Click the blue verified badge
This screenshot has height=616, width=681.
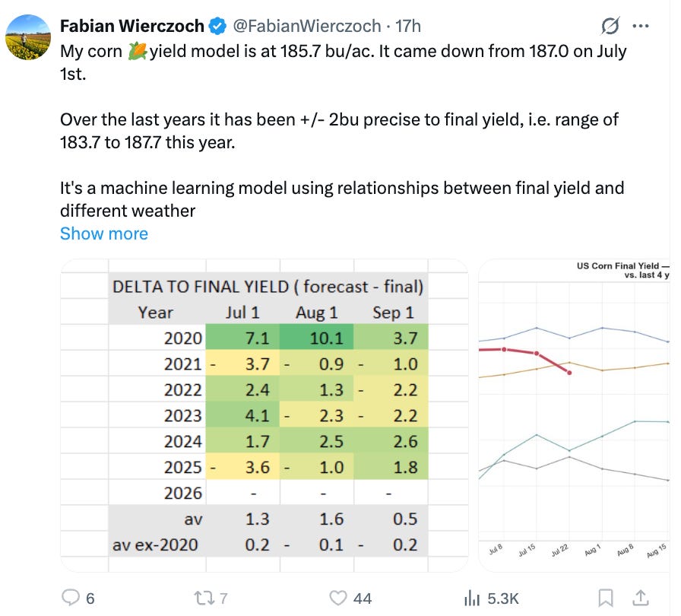pos(217,26)
